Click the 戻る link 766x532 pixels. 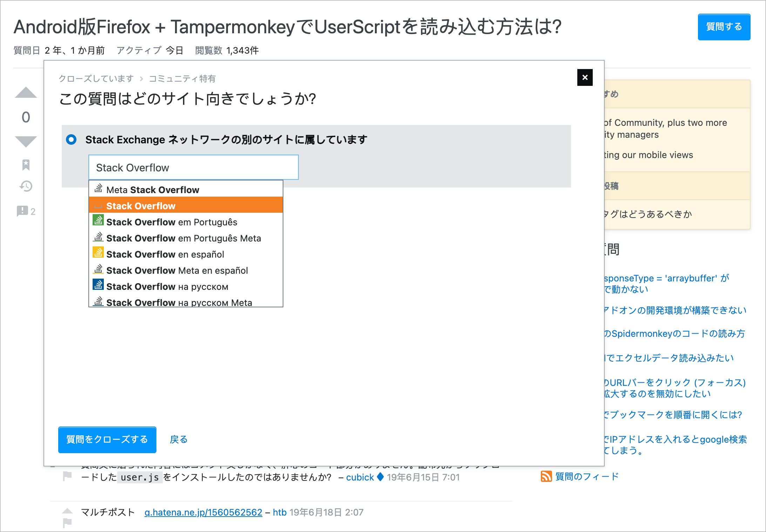coord(179,439)
